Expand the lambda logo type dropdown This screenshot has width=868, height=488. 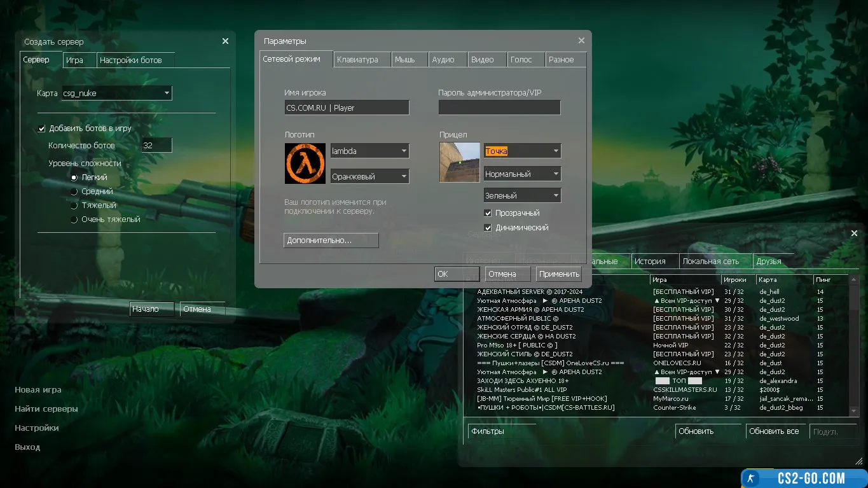coord(369,151)
